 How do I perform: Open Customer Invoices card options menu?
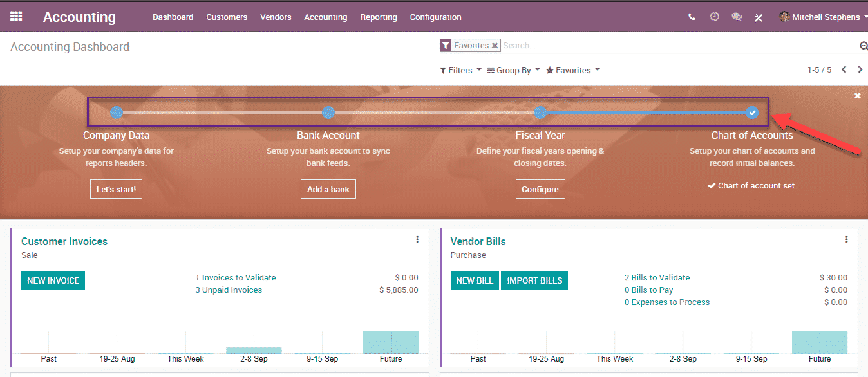(x=417, y=239)
